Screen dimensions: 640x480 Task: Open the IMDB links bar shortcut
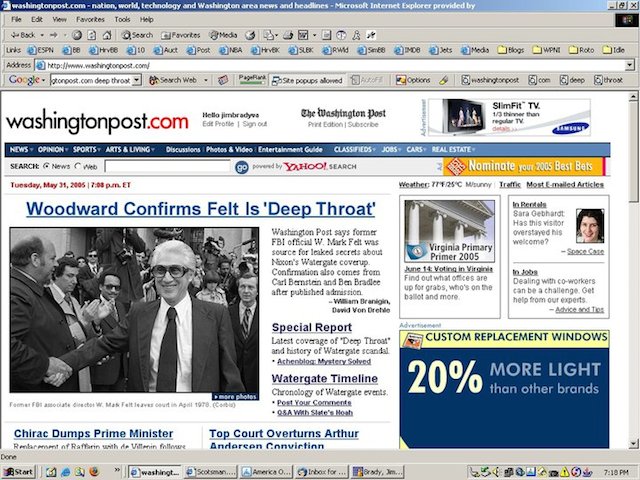tap(407, 50)
